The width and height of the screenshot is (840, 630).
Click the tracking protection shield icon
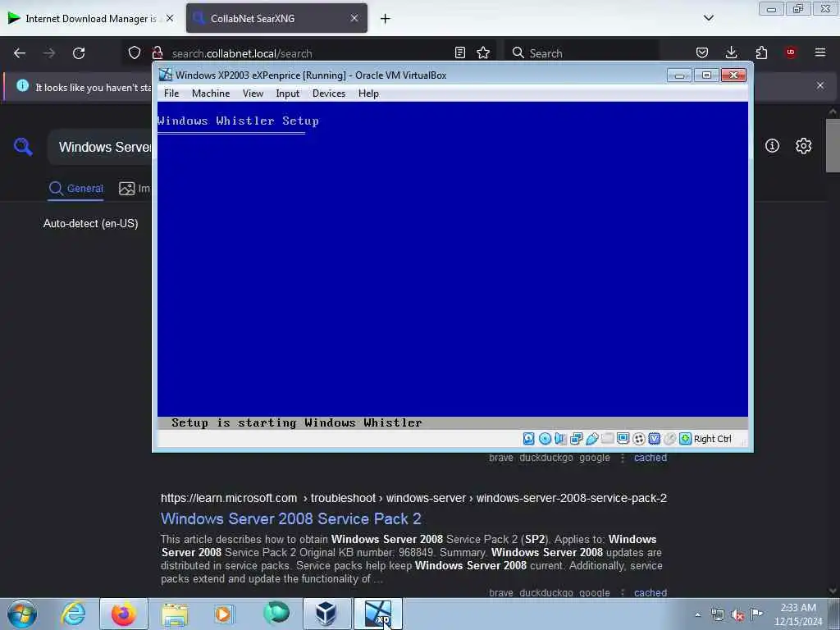click(135, 52)
